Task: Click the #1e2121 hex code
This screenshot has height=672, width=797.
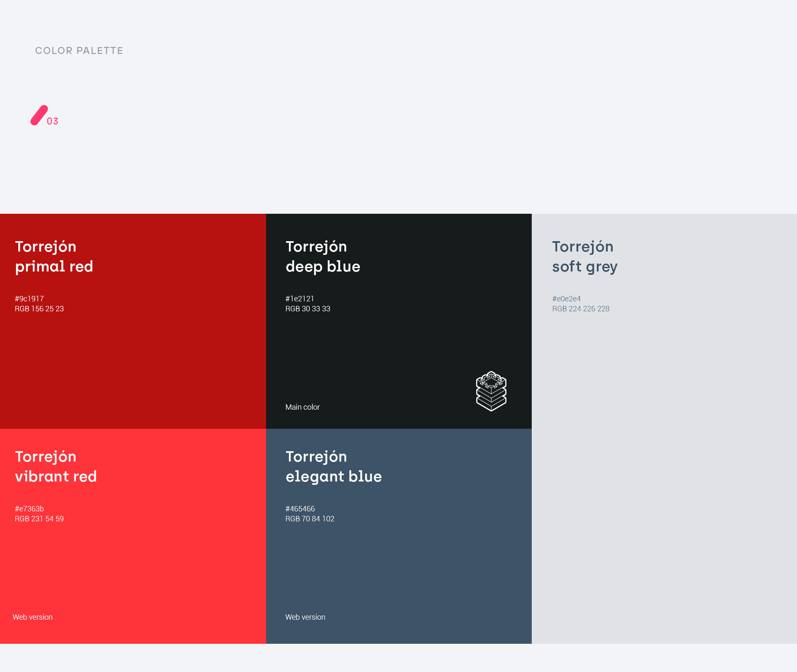Action: pyautogui.click(x=299, y=299)
